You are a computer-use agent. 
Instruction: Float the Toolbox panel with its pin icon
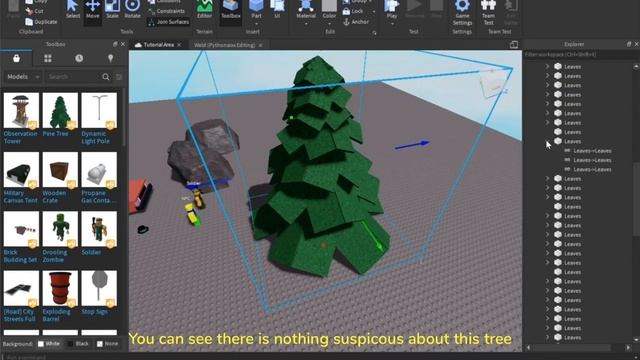tap(115, 44)
